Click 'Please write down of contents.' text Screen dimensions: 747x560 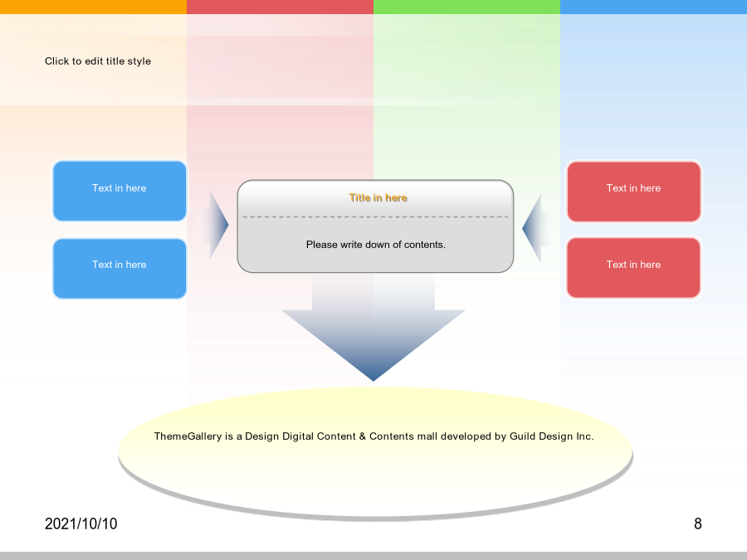click(375, 244)
